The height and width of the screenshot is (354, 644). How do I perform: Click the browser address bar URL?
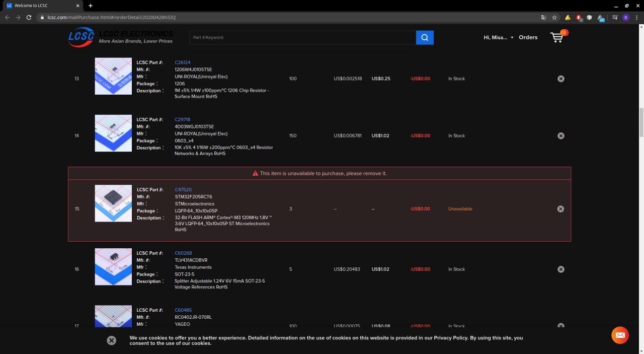point(112,17)
